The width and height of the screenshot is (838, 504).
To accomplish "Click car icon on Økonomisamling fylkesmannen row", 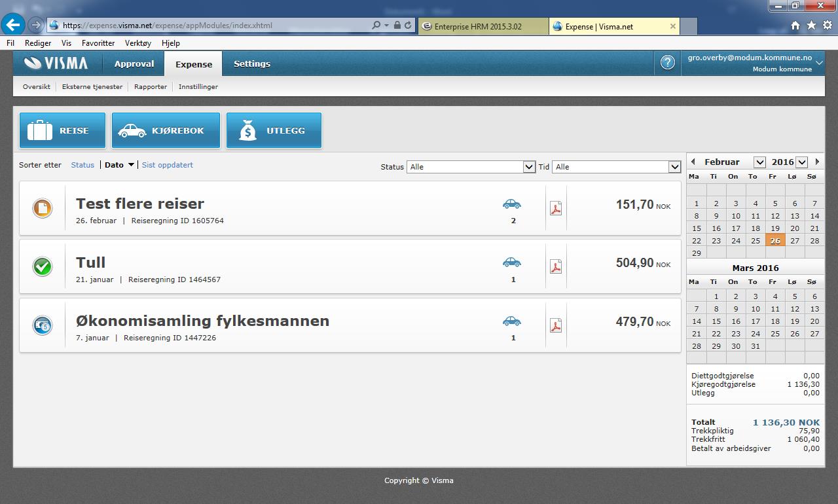I will click(512, 321).
